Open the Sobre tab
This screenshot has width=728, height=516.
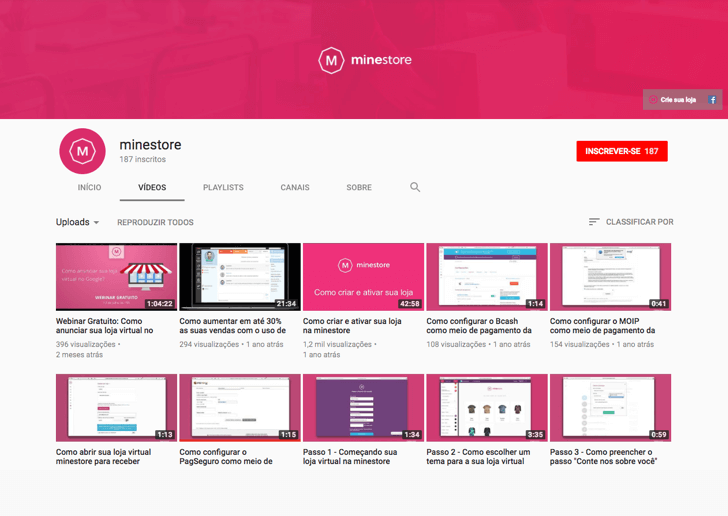point(359,187)
